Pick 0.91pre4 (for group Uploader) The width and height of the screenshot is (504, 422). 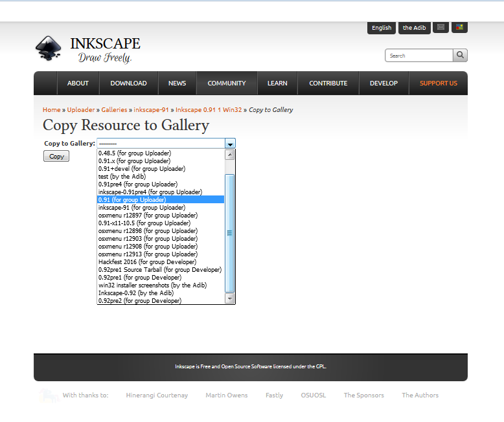161,184
